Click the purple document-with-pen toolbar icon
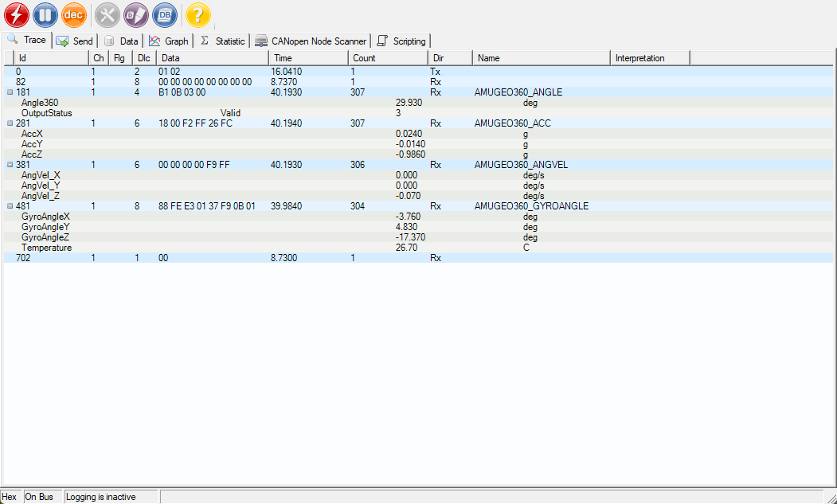The width and height of the screenshot is (837, 504). (136, 15)
